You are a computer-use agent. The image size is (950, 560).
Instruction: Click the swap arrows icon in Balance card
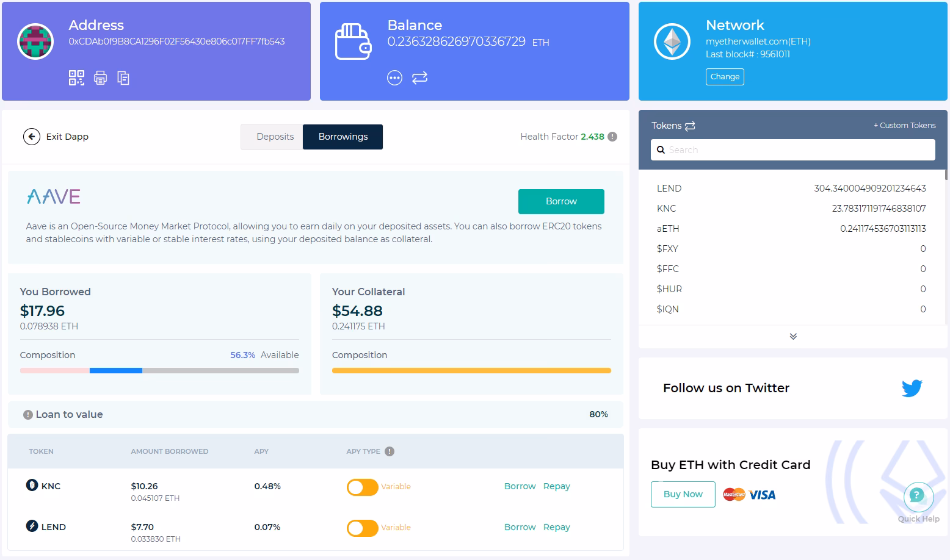click(x=419, y=77)
